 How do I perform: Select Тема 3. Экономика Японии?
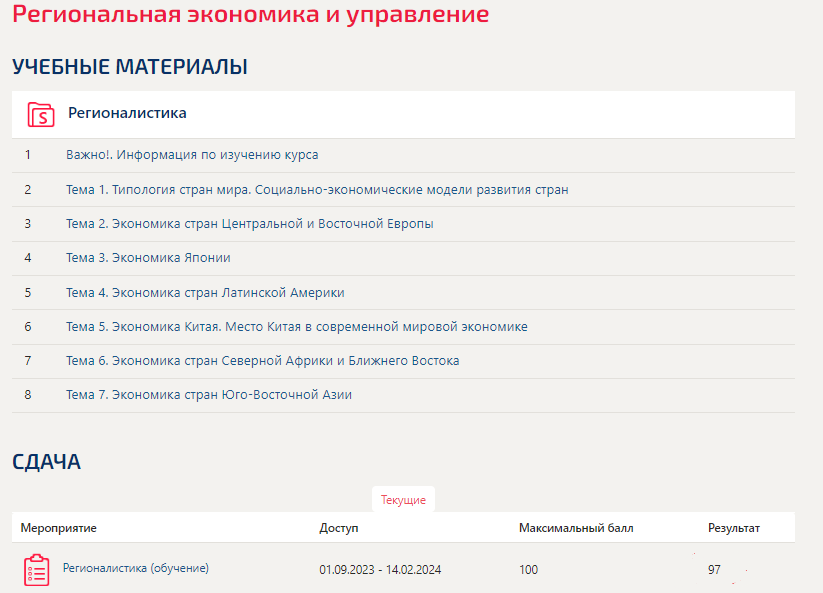(x=148, y=258)
